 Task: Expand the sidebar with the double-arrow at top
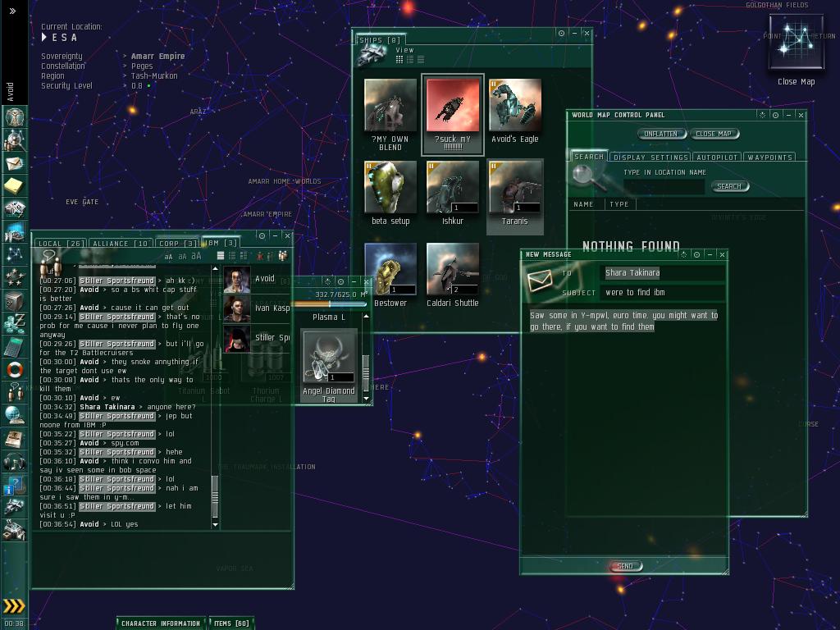click(12, 11)
